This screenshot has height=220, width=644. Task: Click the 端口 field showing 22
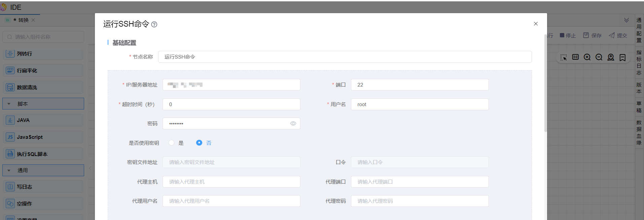(x=420, y=85)
